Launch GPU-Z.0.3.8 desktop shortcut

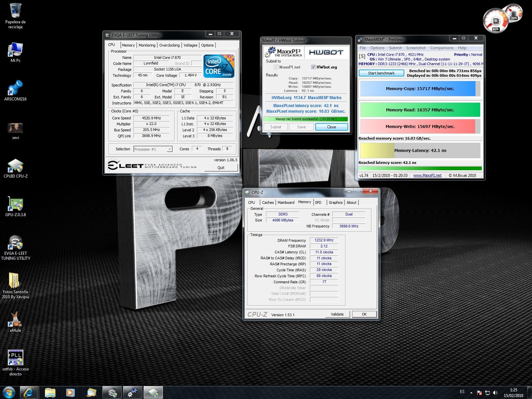(15, 207)
